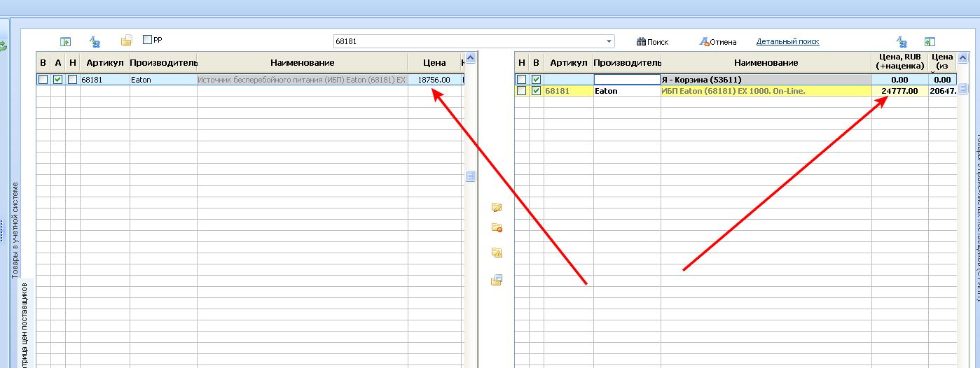980x368 pixels.
Task: Click the folder with warning triangle icon
Action: point(497,253)
